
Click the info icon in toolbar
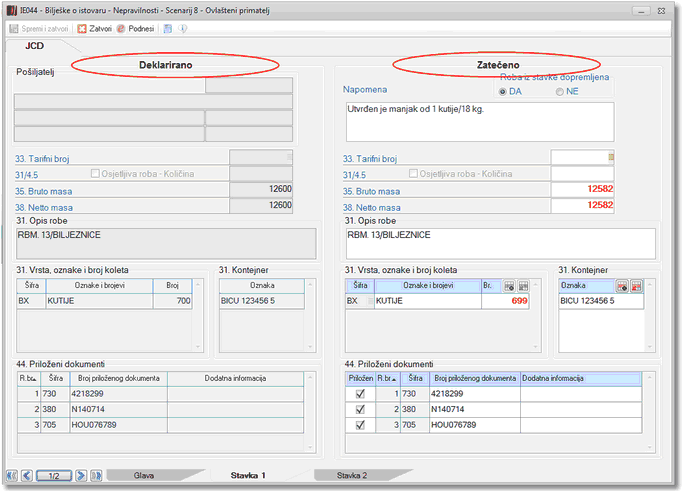click(x=183, y=29)
